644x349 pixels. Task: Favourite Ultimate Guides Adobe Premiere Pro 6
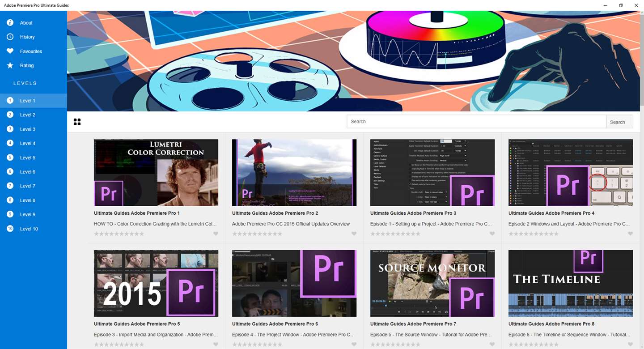click(354, 345)
